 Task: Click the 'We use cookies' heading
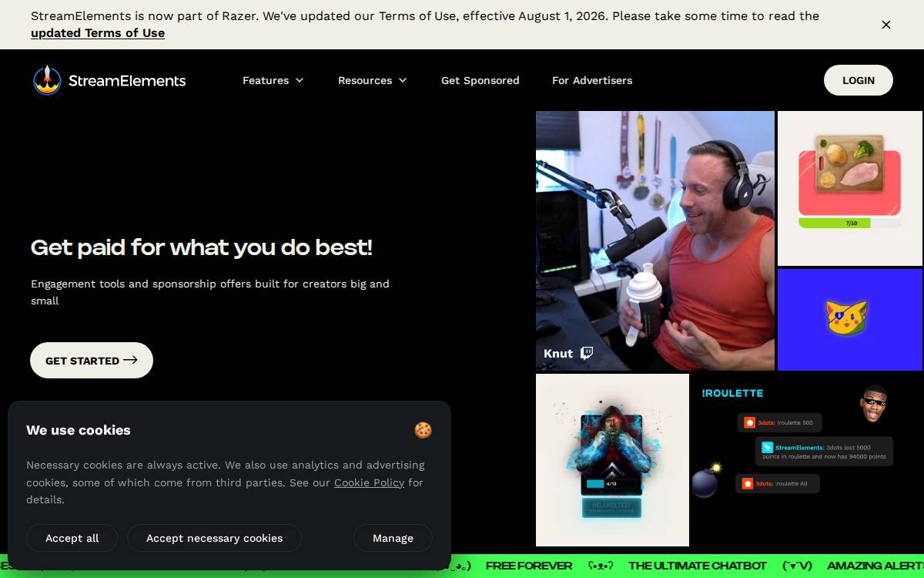pos(79,430)
